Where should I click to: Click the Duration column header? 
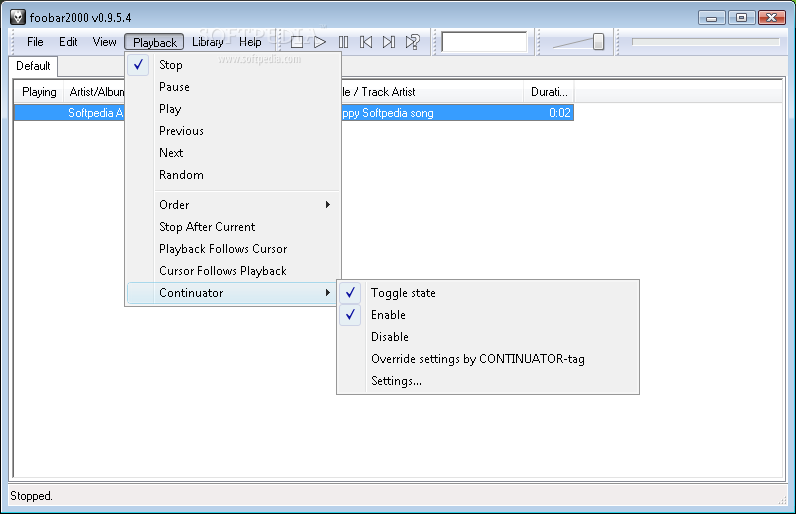click(x=549, y=92)
